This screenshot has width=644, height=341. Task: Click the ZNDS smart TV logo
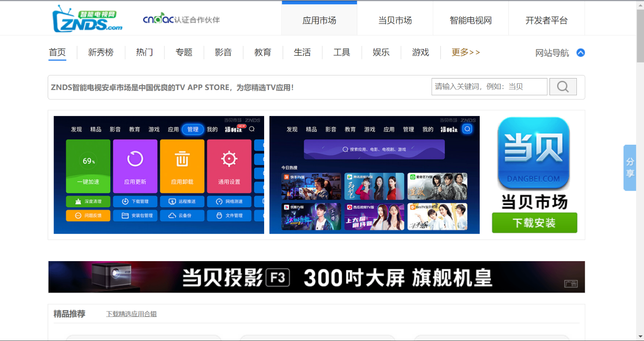coord(87,19)
